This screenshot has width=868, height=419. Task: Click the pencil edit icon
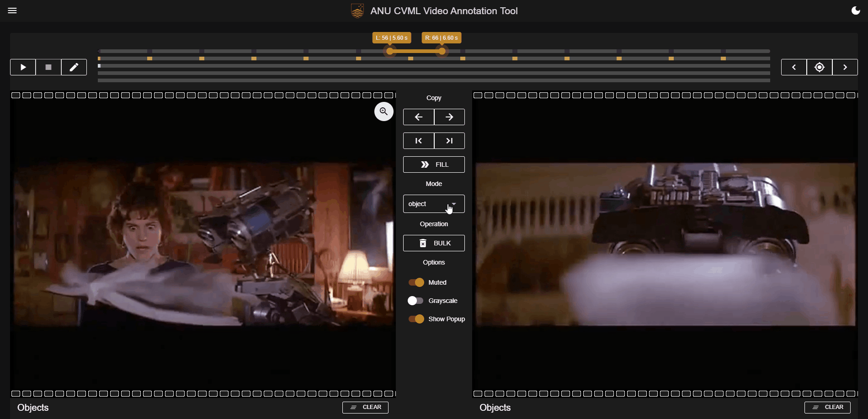pos(74,67)
